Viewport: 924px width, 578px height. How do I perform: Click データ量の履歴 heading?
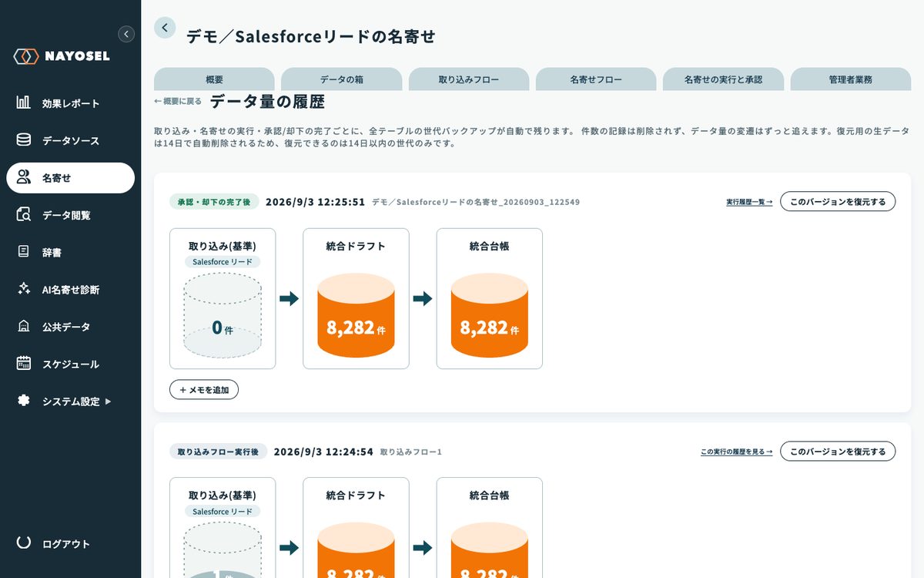267,102
